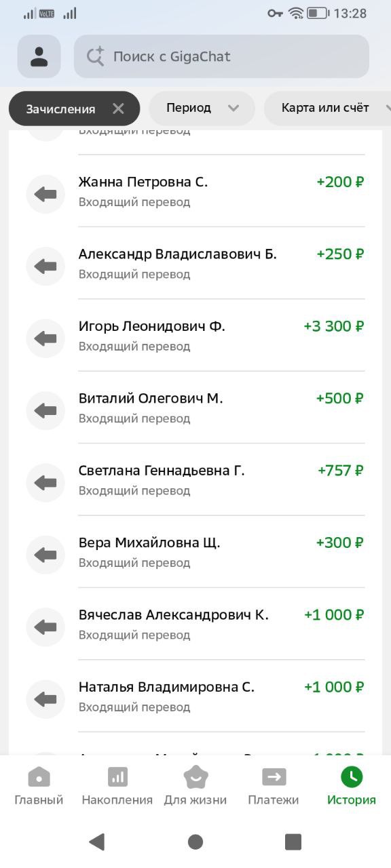Tap arrow icon next to Вера Михайловна Щ.
Screen dimensions: 391x868
(x=45, y=555)
